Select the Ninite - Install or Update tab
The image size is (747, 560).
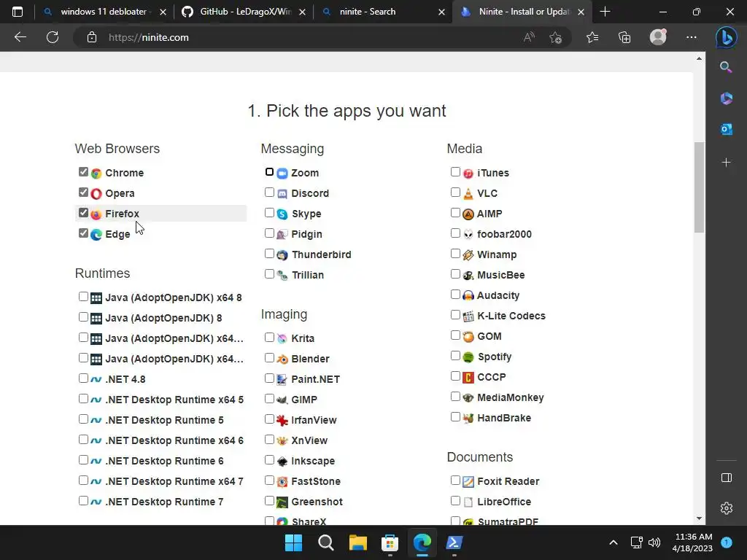(x=523, y=12)
